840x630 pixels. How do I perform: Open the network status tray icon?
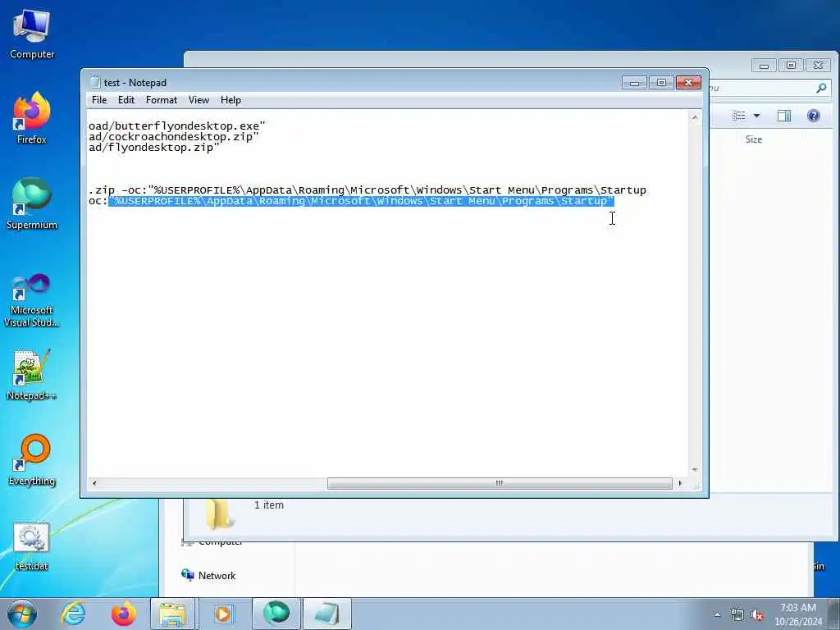click(737, 615)
